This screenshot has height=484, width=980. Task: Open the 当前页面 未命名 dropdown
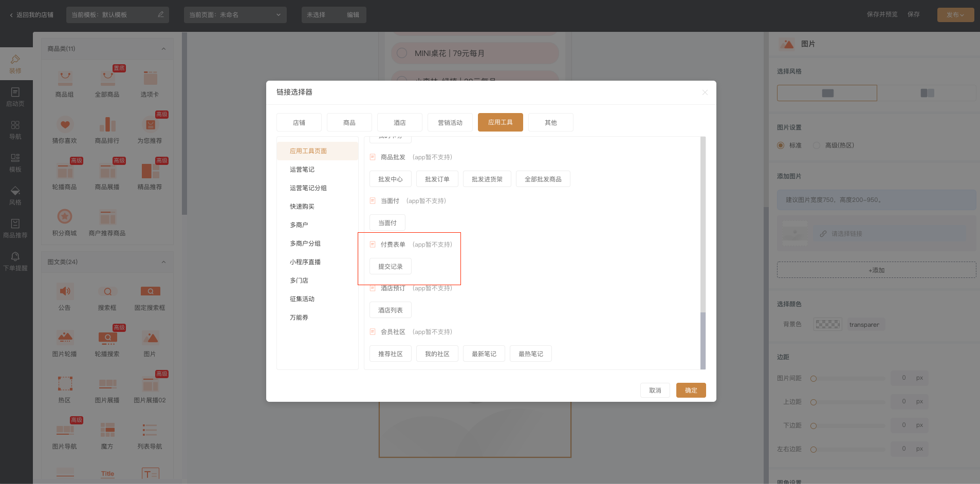235,15
